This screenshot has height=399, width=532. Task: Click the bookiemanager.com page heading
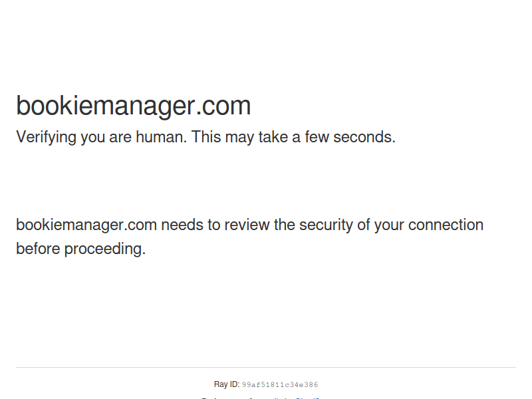(133, 106)
